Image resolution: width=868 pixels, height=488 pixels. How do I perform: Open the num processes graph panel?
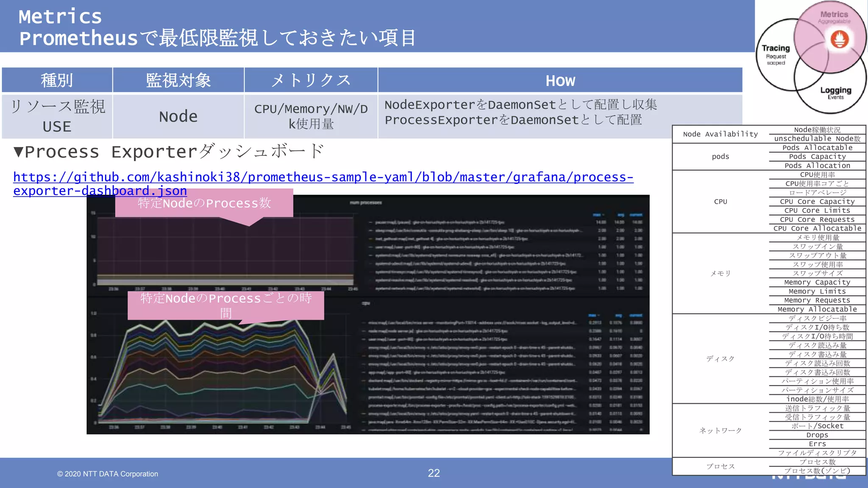pyautogui.click(x=368, y=246)
